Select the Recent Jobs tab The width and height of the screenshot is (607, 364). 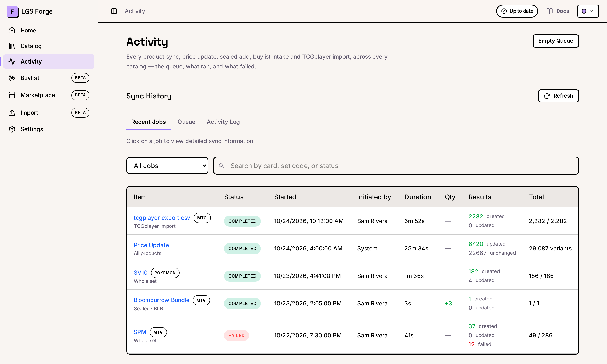click(x=148, y=122)
